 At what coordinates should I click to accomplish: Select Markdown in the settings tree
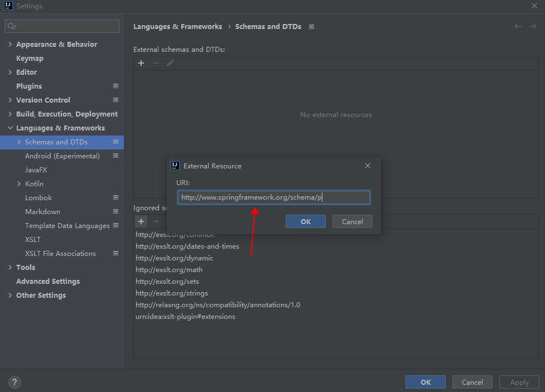click(42, 212)
